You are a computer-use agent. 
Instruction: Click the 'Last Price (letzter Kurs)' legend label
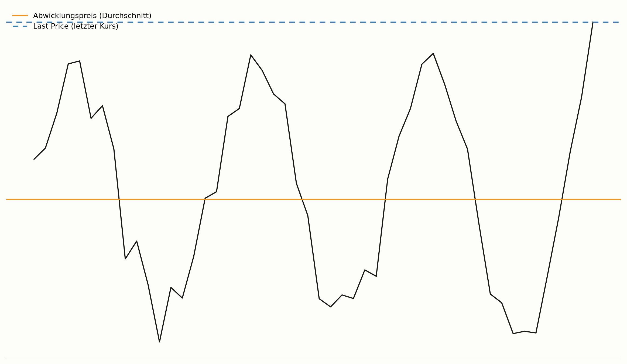76,26
